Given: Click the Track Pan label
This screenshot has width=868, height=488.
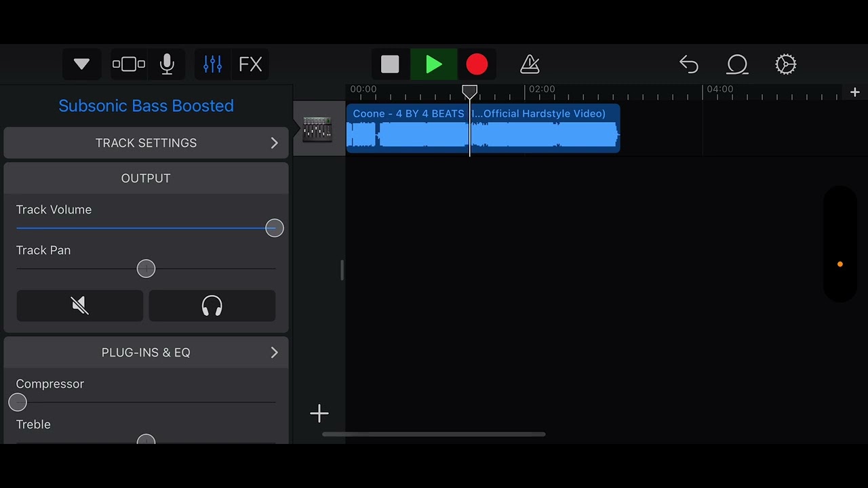Looking at the screenshot, I should coord(43,250).
